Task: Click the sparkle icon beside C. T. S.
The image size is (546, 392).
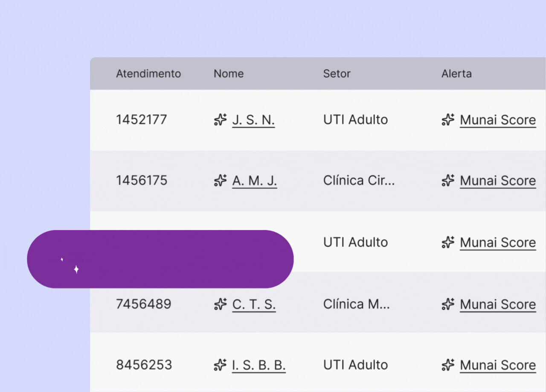Action: (220, 304)
